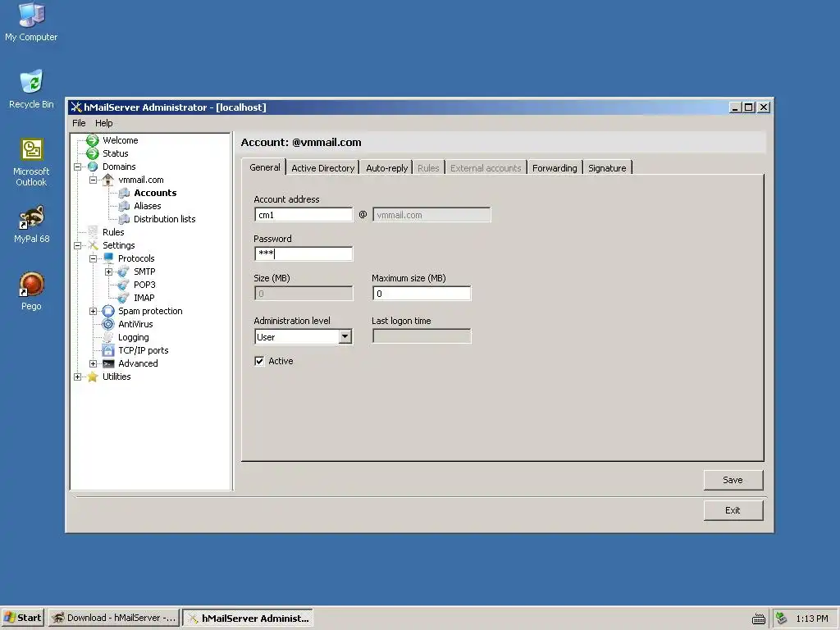Viewport: 840px width, 630px height.
Task: Switch to the Active Directory tab
Action: pyautogui.click(x=322, y=167)
